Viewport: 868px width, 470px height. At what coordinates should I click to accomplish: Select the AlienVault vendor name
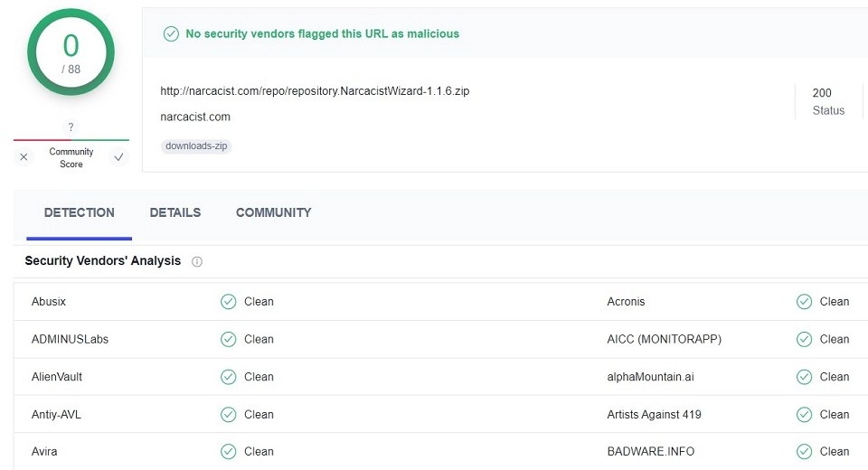click(56, 377)
